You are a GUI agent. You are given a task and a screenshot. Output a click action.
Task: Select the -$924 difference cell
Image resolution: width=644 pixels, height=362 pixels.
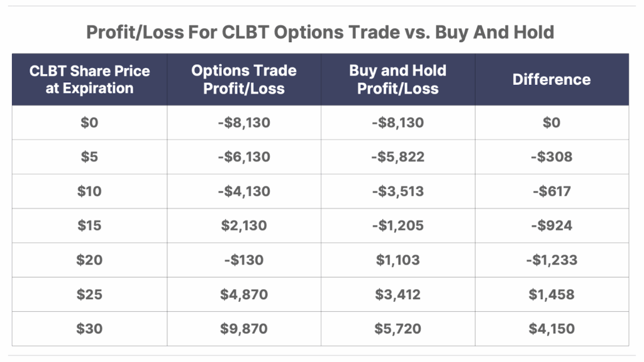[552, 226]
